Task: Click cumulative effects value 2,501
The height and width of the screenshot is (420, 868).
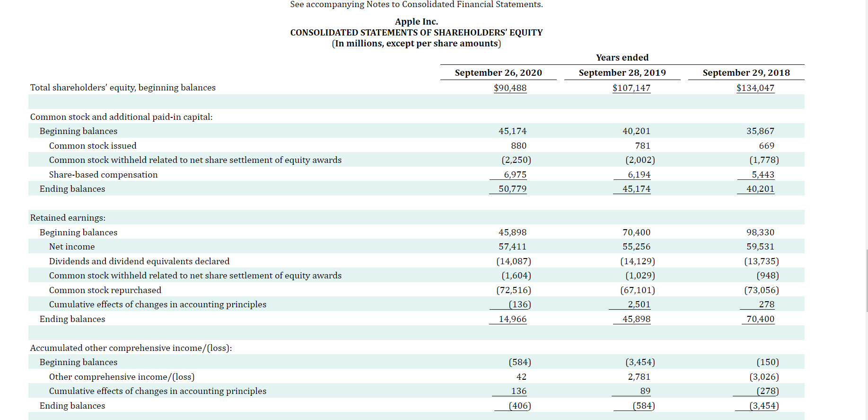Action: [639, 304]
